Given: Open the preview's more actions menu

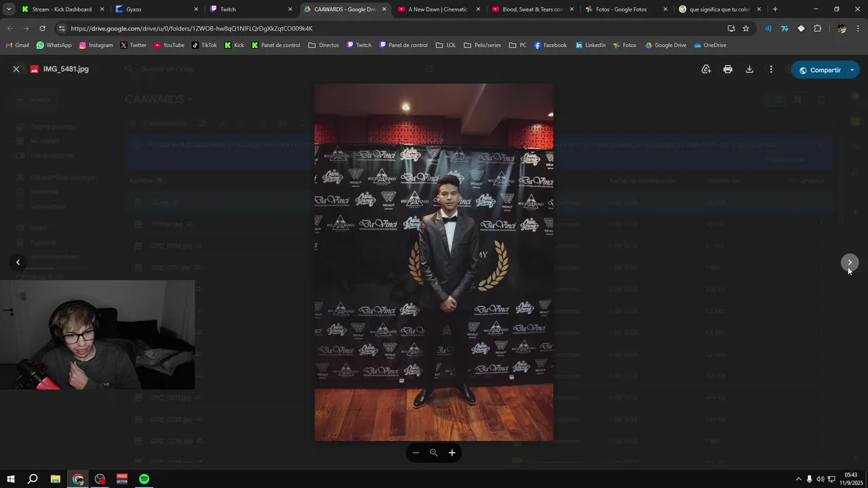Looking at the screenshot, I should pyautogui.click(x=771, y=69).
